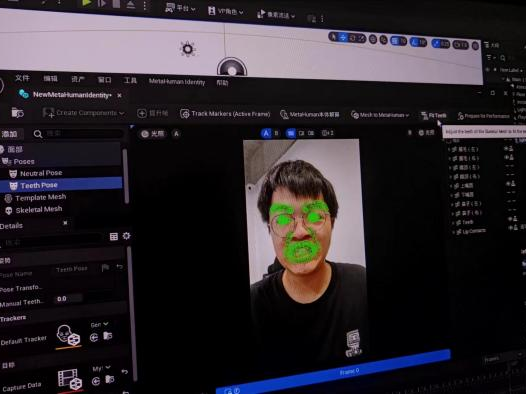526x394 pixels.
Task: Click the green Play button in main toolbar
Action: pyautogui.click(x=86, y=3)
